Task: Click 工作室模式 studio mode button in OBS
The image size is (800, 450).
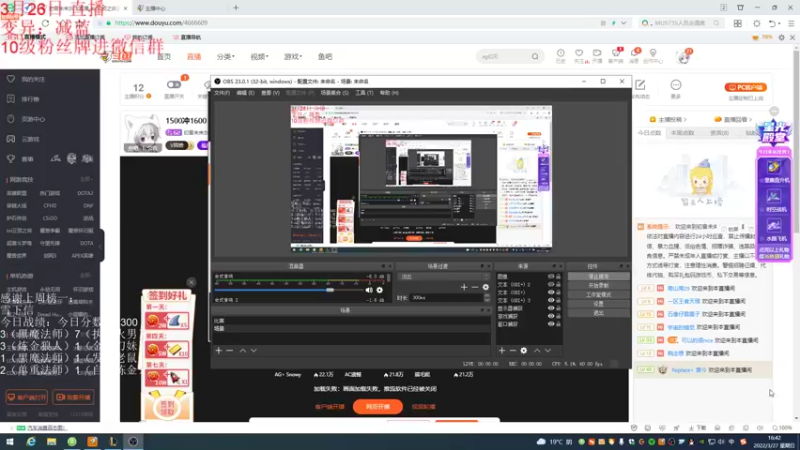Action: tap(598, 295)
